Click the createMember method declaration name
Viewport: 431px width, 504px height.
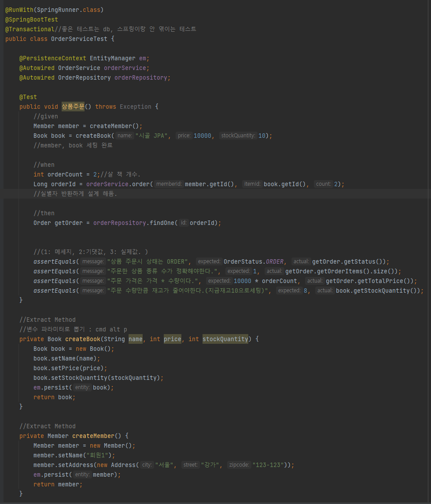tap(93, 436)
